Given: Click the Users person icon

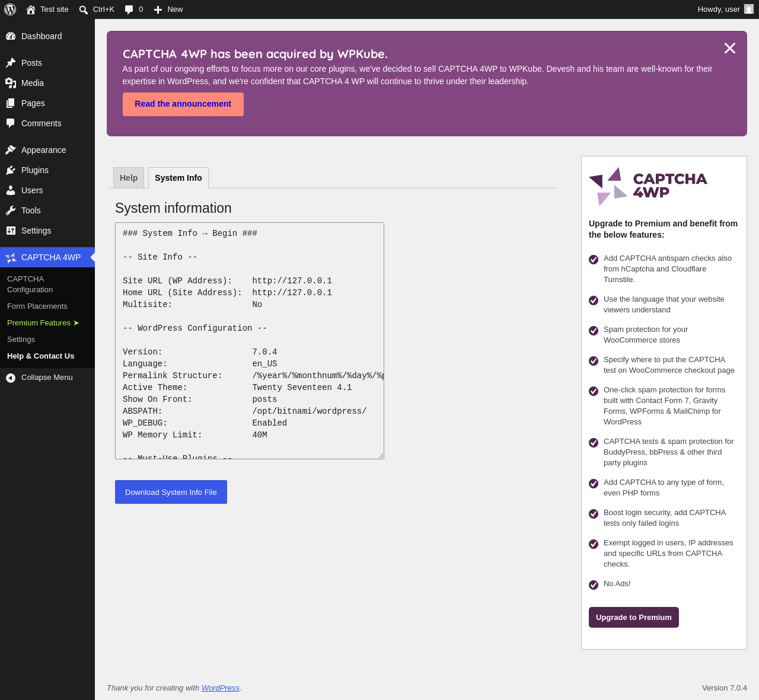Looking at the screenshot, I should [11, 190].
